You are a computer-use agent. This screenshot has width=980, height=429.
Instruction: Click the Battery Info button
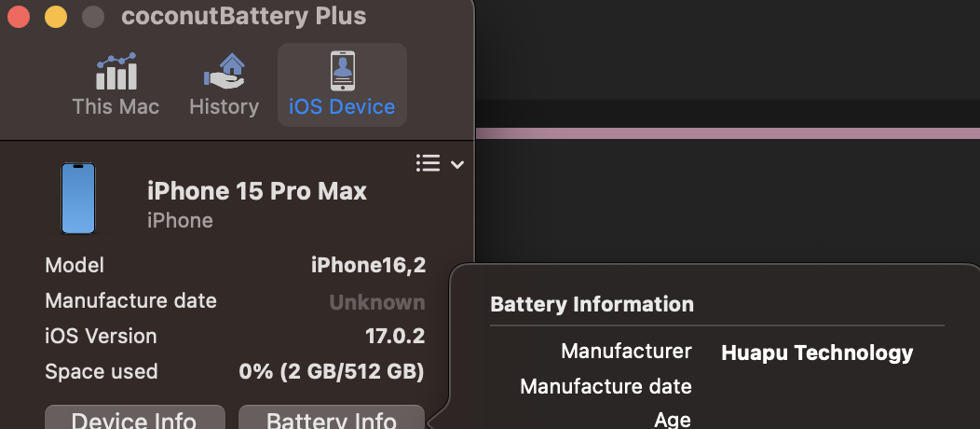(x=332, y=418)
